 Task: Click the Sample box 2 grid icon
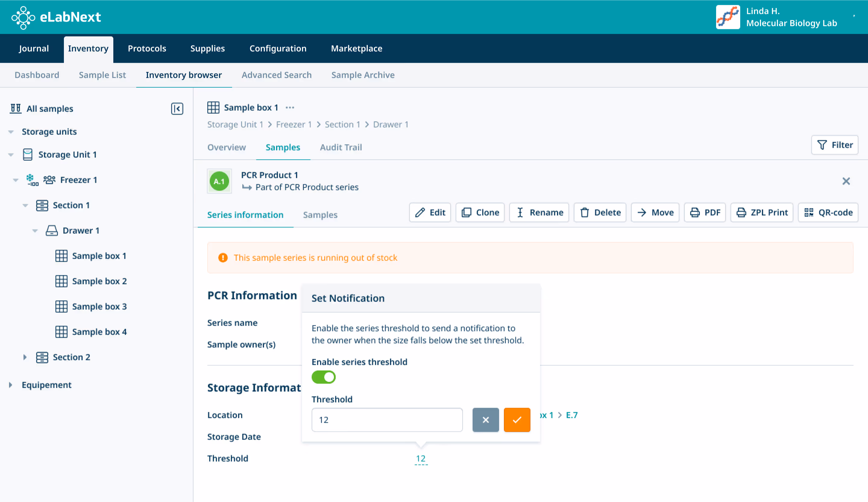61,281
